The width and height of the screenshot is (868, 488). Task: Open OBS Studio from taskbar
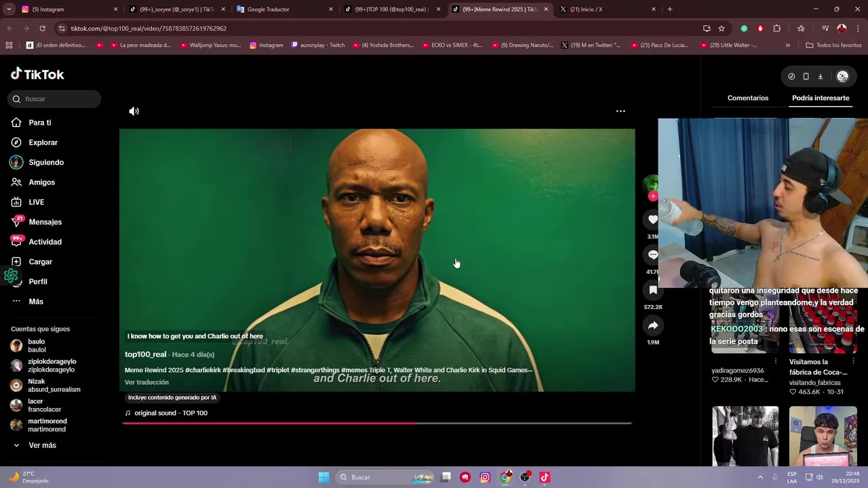(525, 477)
